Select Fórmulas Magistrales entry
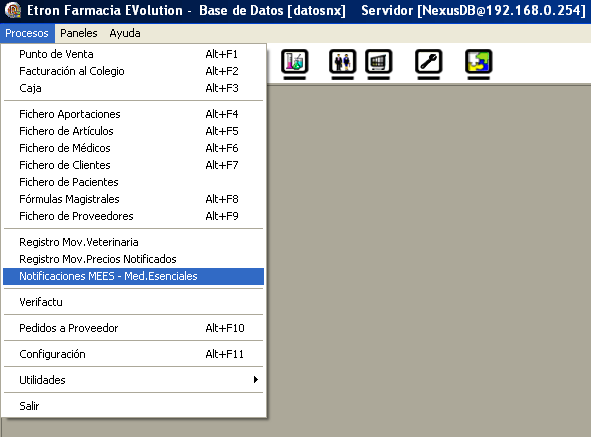Image resolution: width=591 pixels, height=437 pixels. (x=134, y=199)
